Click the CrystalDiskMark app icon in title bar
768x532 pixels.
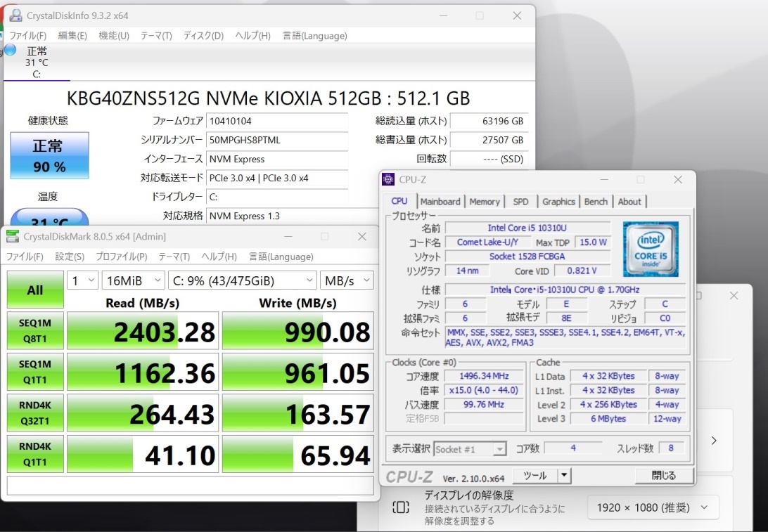click(x=12, y=236)
